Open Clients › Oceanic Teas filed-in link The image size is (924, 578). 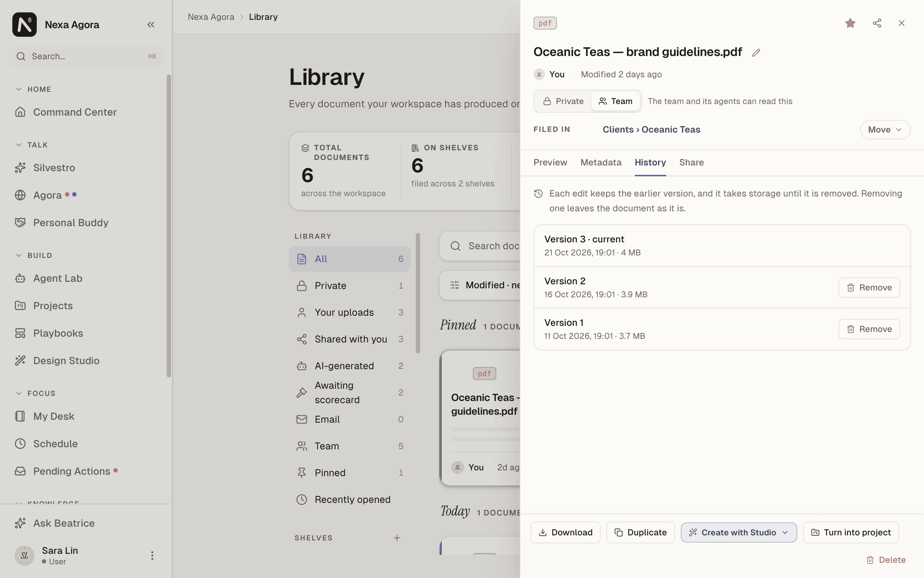(x=651, y=130)
